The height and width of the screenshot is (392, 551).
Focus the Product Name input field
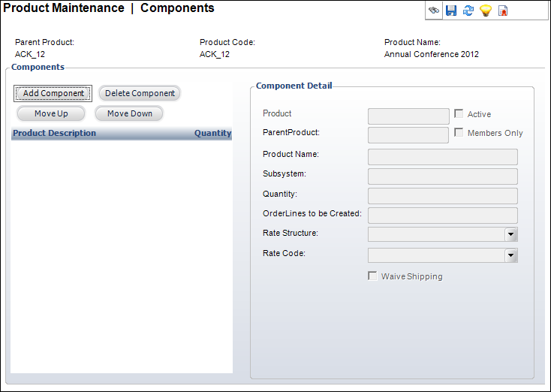click(442, 156)
